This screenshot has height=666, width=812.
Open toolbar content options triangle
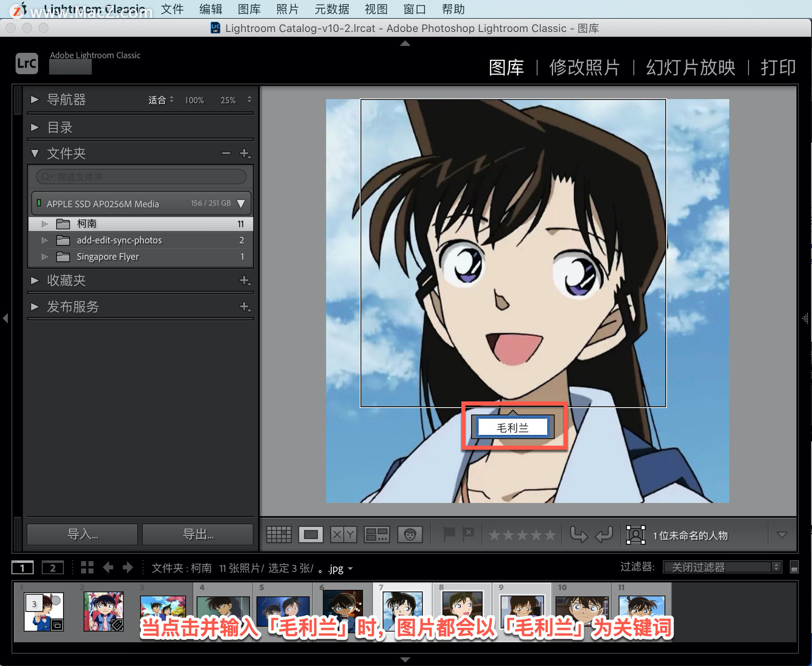(782, 535)
